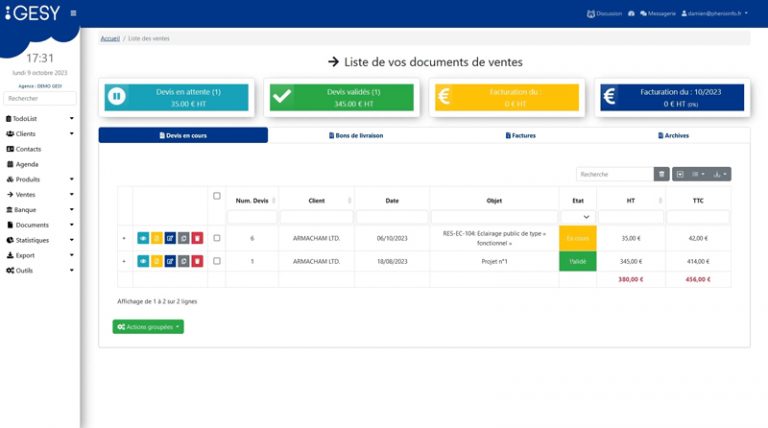
Task: Open Messagerie from the top bar
Action: coord(656,13)
